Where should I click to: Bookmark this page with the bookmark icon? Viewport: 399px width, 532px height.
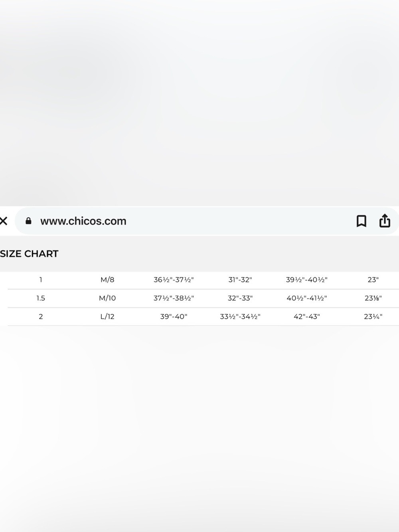(x=361, y=221)
